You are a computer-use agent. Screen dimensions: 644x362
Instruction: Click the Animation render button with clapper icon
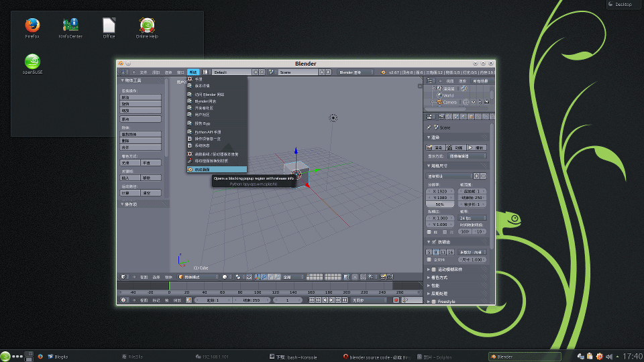456,147
